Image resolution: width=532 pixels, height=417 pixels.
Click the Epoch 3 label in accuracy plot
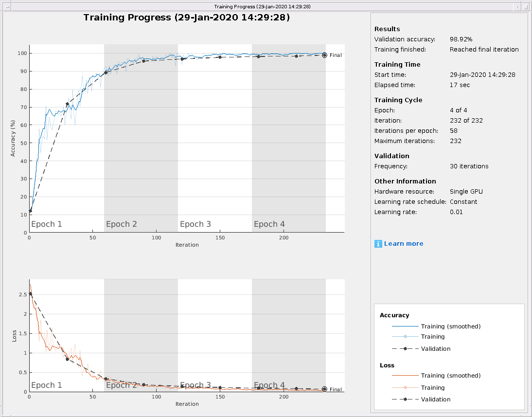coord(195,224)
